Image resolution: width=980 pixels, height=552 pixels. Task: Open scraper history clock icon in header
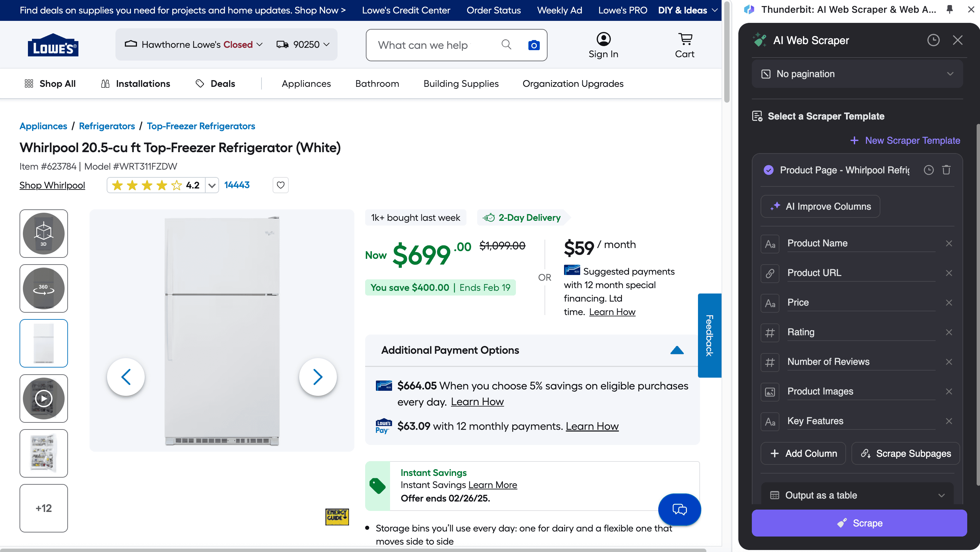click(933, 40)
